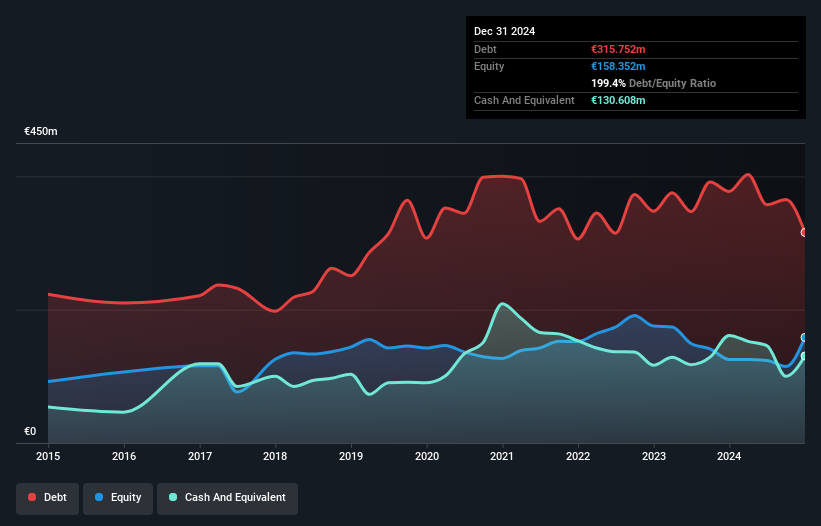Click the €158.352m equity value in tooltip

coord(618,66)
